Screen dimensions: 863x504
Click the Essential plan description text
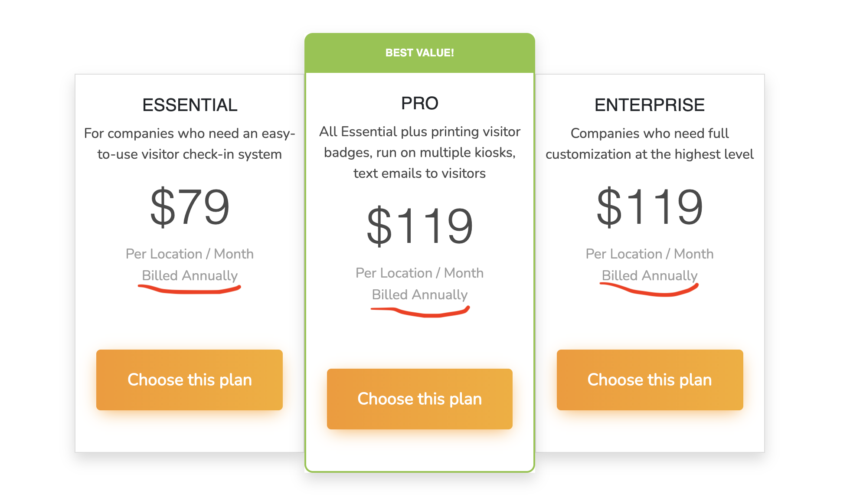(x=190, y=144)
